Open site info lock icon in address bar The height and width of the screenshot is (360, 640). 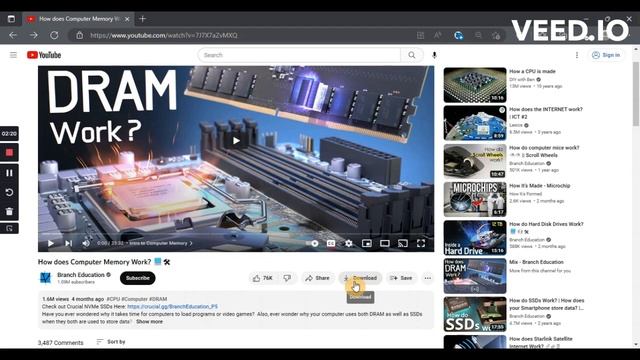click(x=80, y=36)
